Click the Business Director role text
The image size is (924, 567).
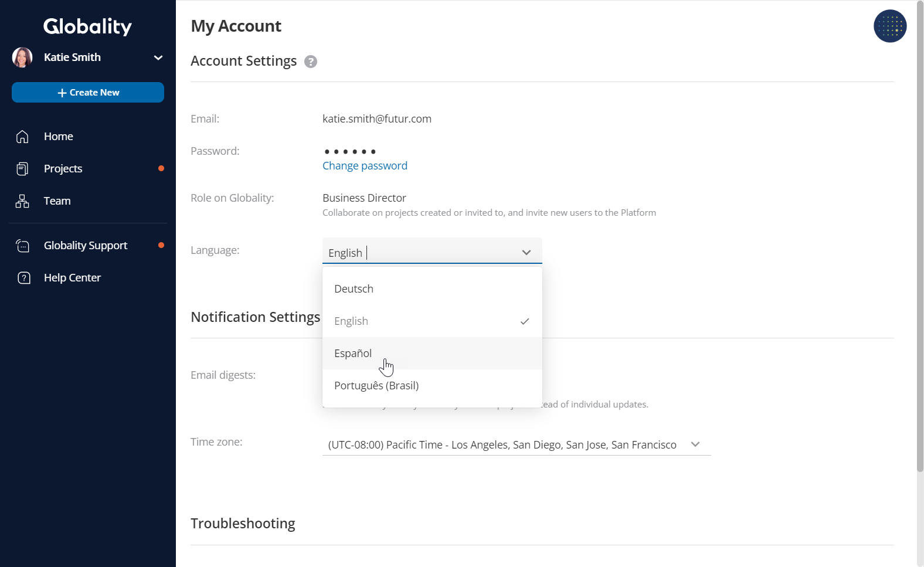[364, 198]
